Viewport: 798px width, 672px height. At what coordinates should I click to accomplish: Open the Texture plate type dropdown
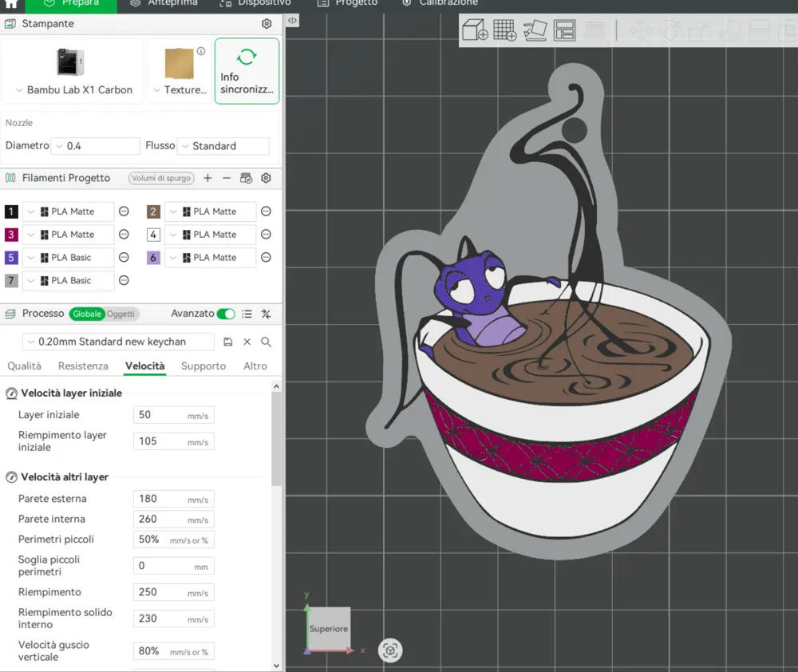point(179,89)
